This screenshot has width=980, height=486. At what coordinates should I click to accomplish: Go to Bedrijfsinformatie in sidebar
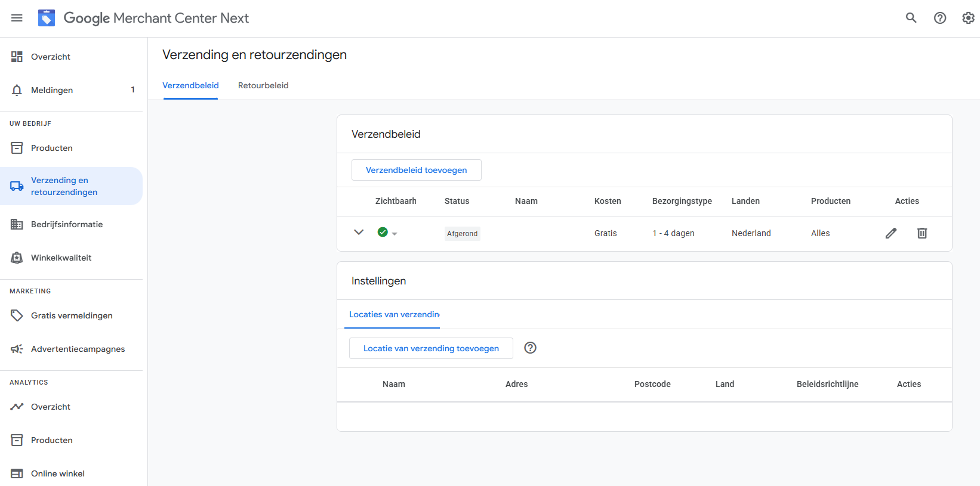67,224
